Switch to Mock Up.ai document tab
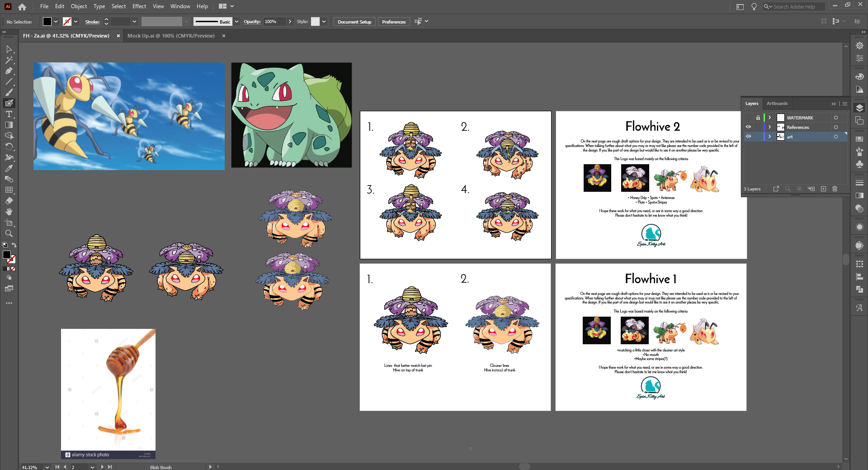The width and height of the screenshot is (868, 470). tap(171, 36)
